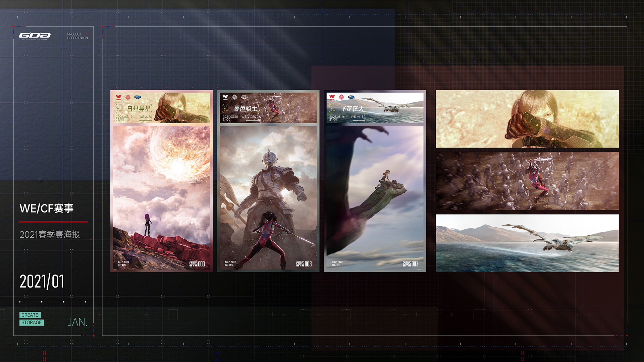Image resolution: width=644 pixels, height=362 pixels.
Task: Click the CREATE tag
Action: pos(30,315)
